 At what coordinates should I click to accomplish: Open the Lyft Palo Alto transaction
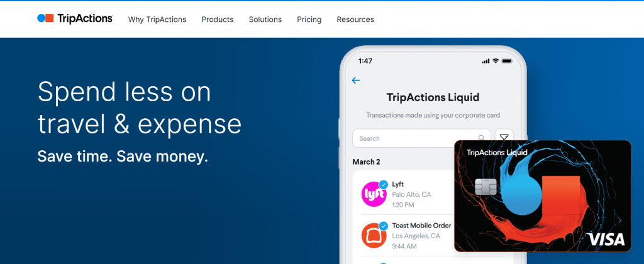pos(415,194)
